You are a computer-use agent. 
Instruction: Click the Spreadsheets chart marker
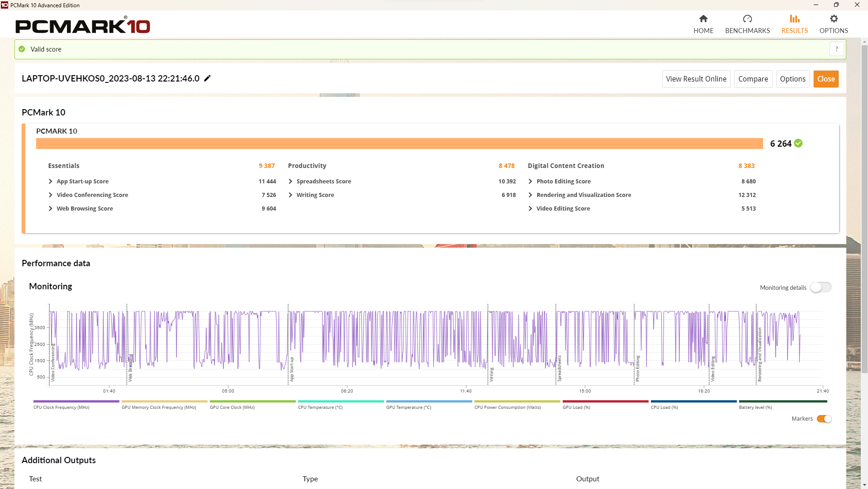(559, 368)
